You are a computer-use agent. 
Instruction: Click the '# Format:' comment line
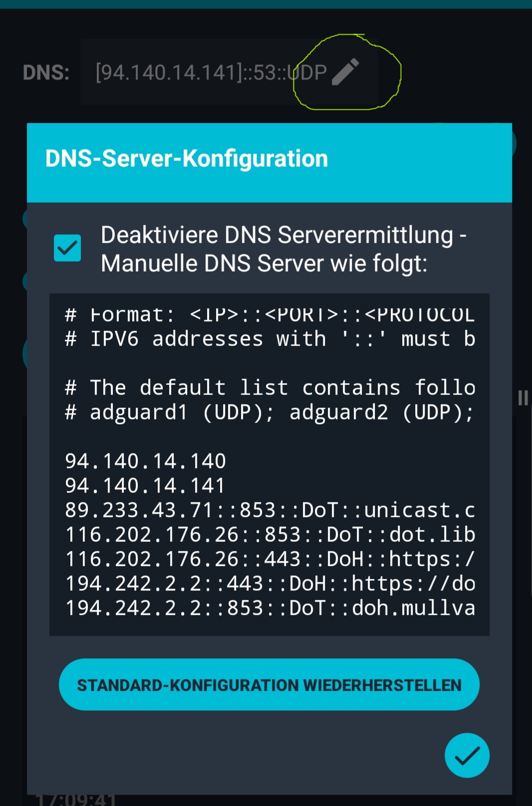[270, 315]
